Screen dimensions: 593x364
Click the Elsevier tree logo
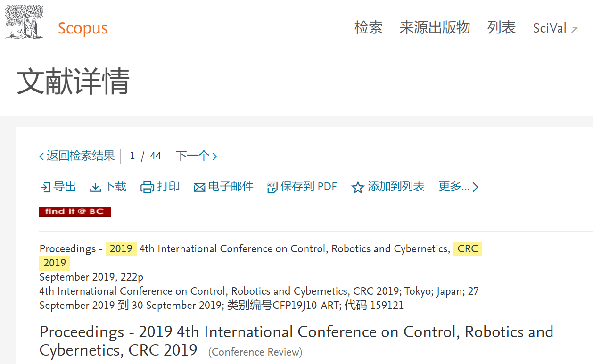point(25,22)
